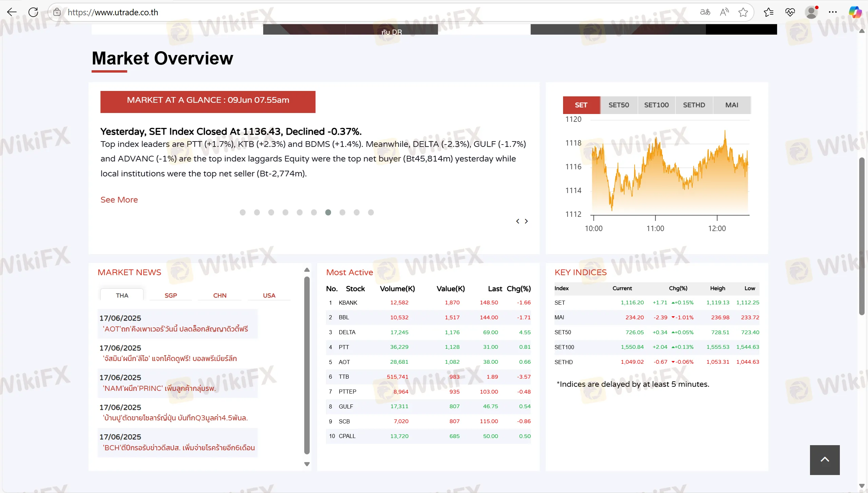Image resolution: width=868 pixels, height=493 pixels.
Task: Click the browser back arrow
Action: [x=12, y=12]
